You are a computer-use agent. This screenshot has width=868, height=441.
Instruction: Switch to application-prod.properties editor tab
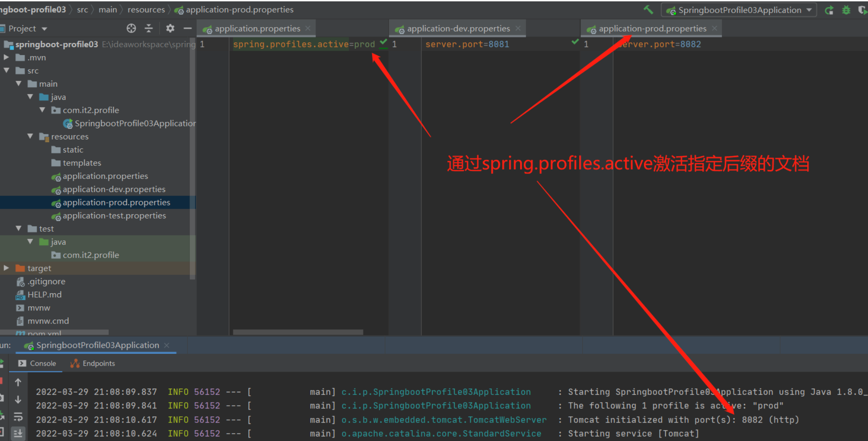pos(652,28)
